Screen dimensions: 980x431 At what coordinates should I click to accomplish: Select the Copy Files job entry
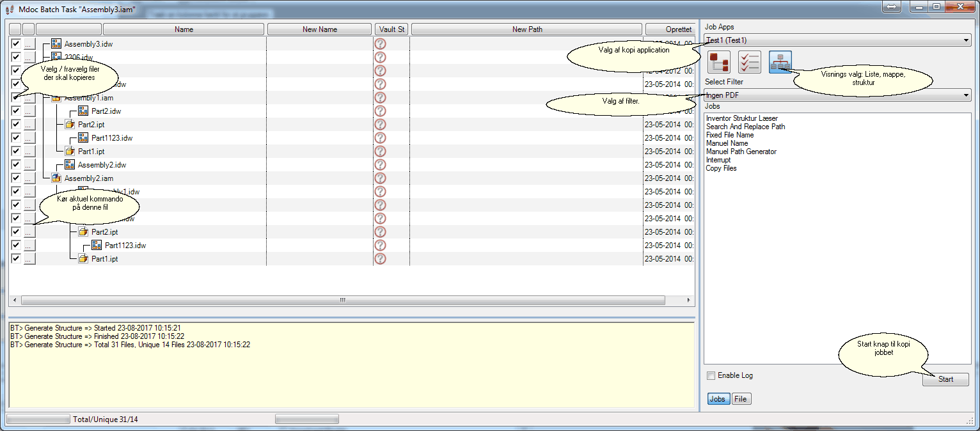(x=721, y=169)
